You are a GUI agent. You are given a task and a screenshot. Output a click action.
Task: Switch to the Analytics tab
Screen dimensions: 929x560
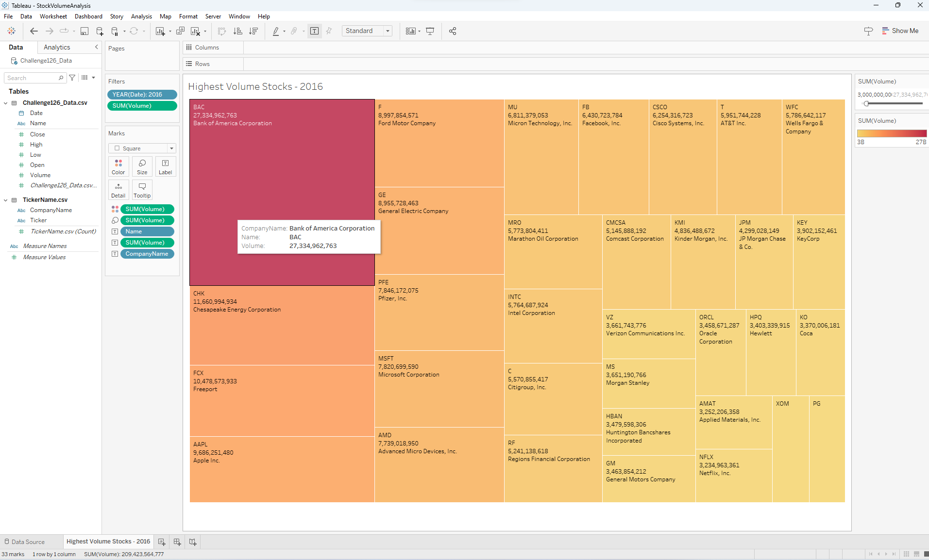57,47
